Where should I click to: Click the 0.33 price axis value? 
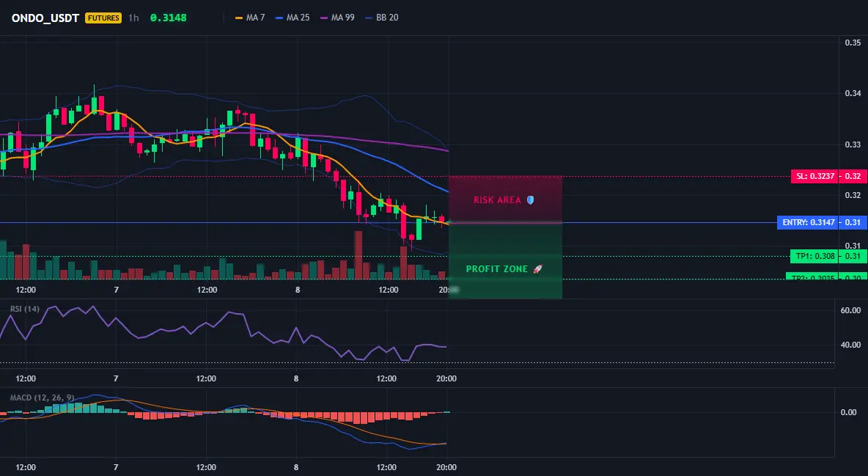click(x=853, y=144)
